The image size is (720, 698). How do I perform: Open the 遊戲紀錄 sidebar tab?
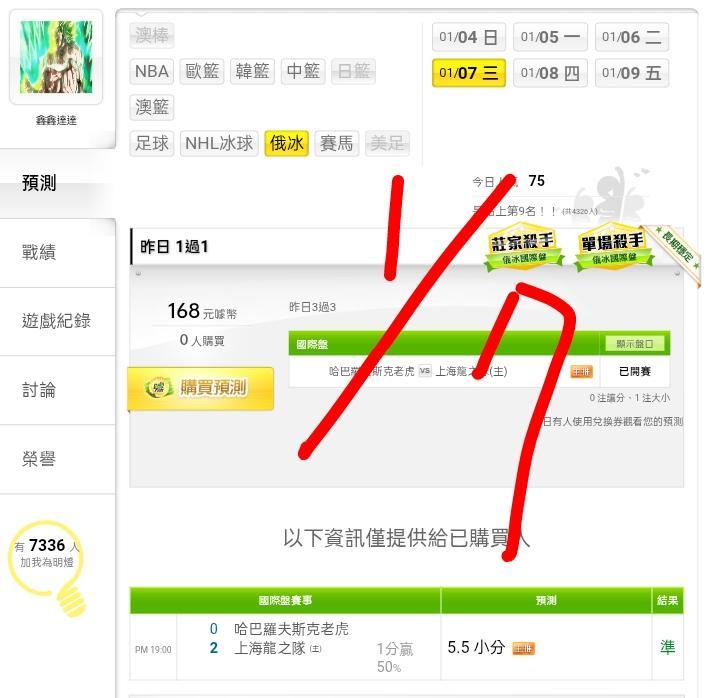click(57, 321)
